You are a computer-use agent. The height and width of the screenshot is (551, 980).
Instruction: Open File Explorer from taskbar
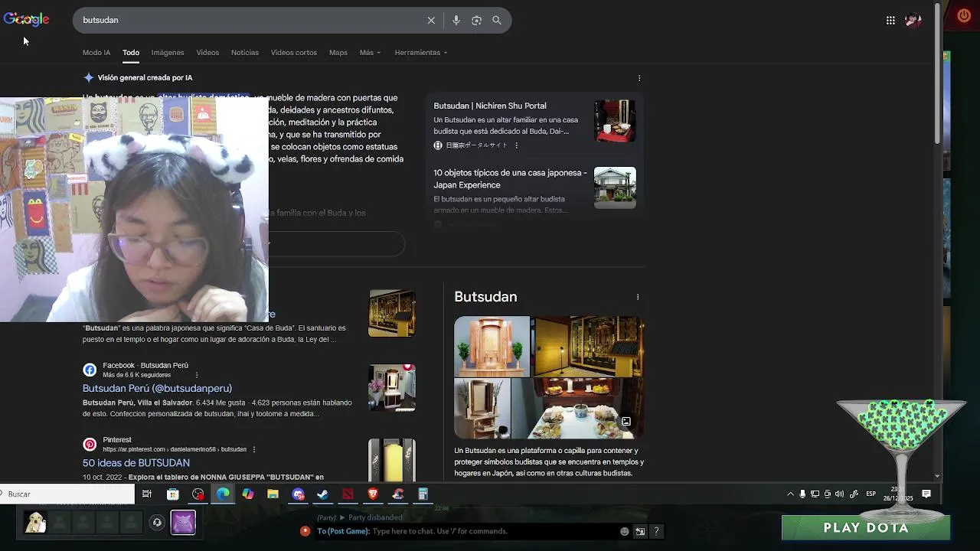tap(273, 494)
